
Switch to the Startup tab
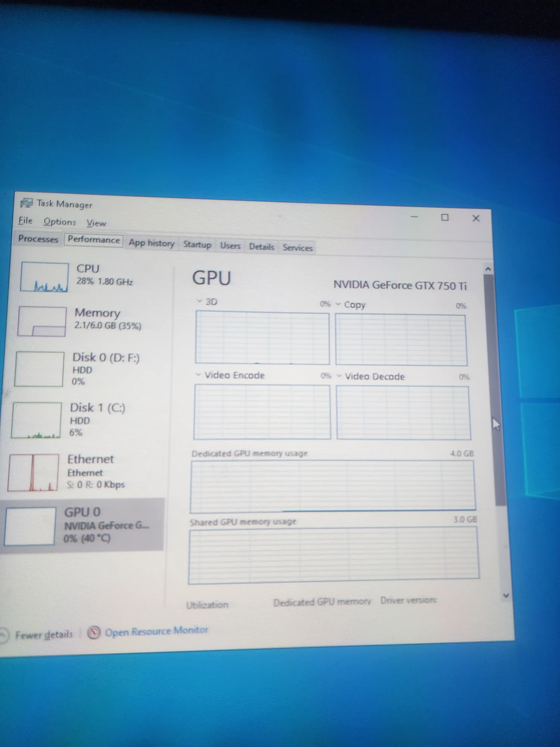(197, 244)
